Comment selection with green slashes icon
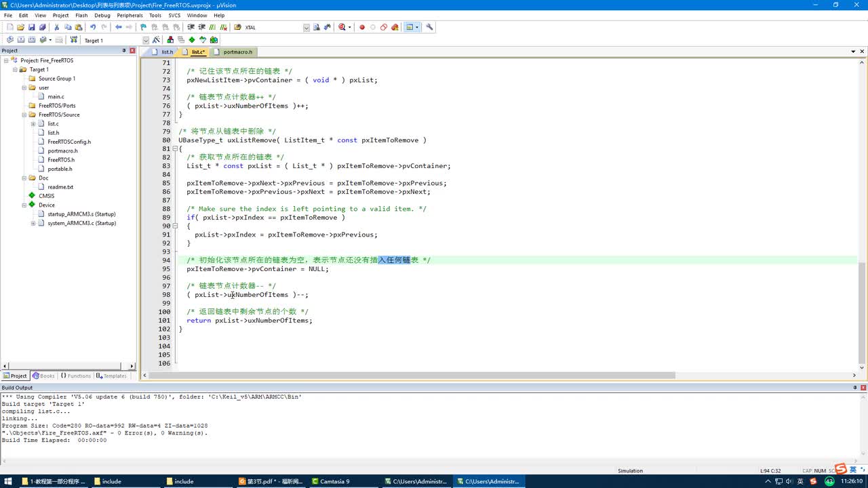868x488 pixels. point(213,27)
